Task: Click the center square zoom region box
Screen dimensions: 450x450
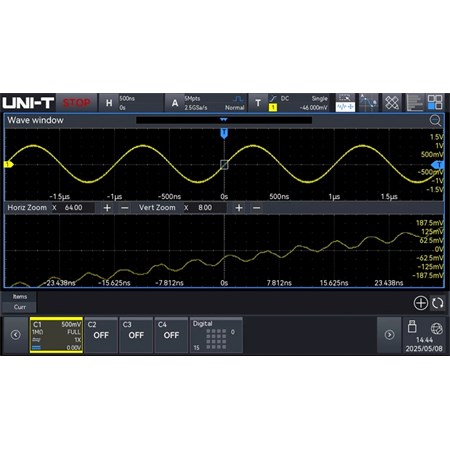Action: [224, 164]
